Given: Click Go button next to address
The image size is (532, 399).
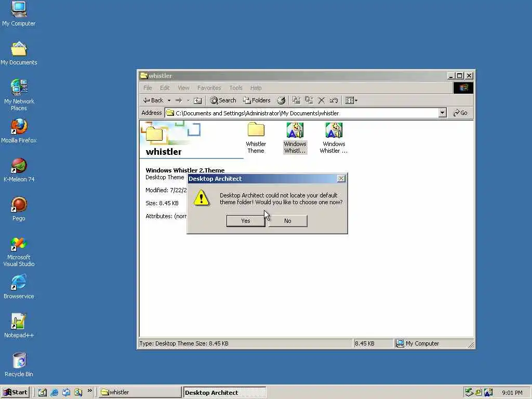Looking at the screenshot, I should 460,113.
